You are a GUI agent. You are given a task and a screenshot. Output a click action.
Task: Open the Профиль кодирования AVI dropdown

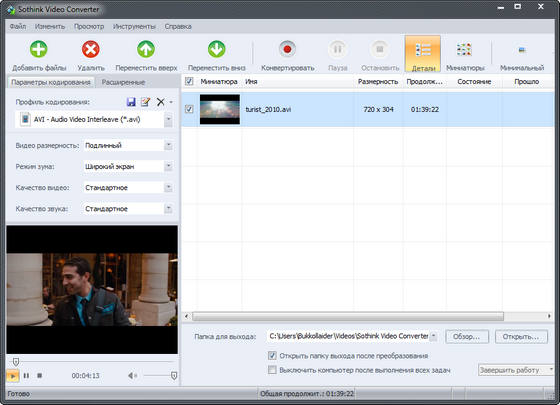tap(169, 119)
